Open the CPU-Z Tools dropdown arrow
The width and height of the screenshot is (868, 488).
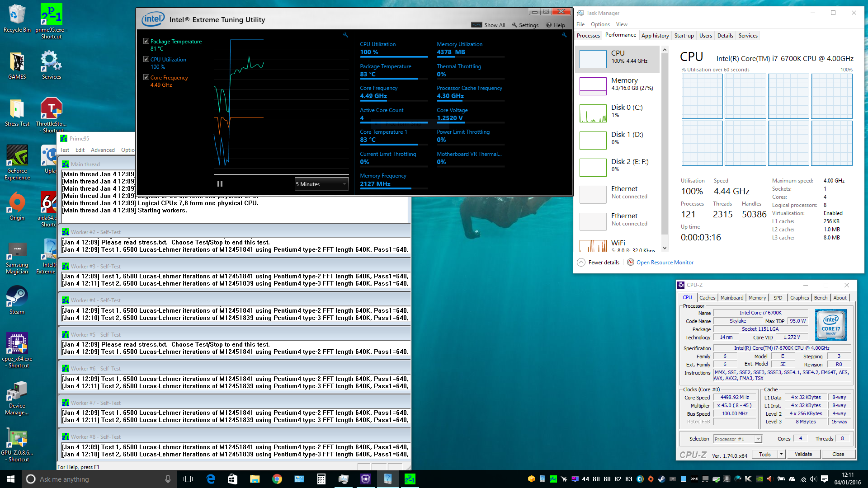(781, 454)
